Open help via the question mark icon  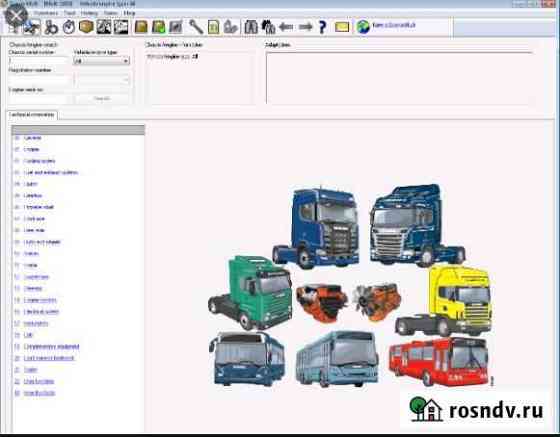coord(322,27)
